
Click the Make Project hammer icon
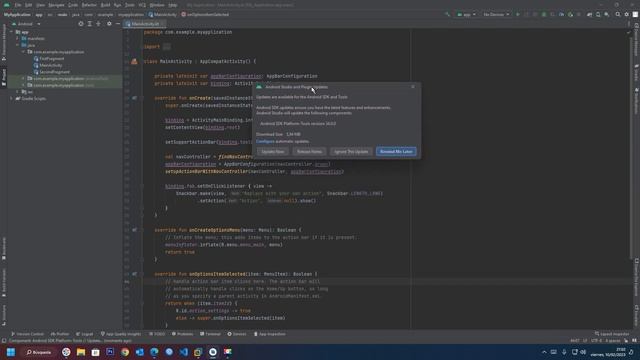pos(447,14)
